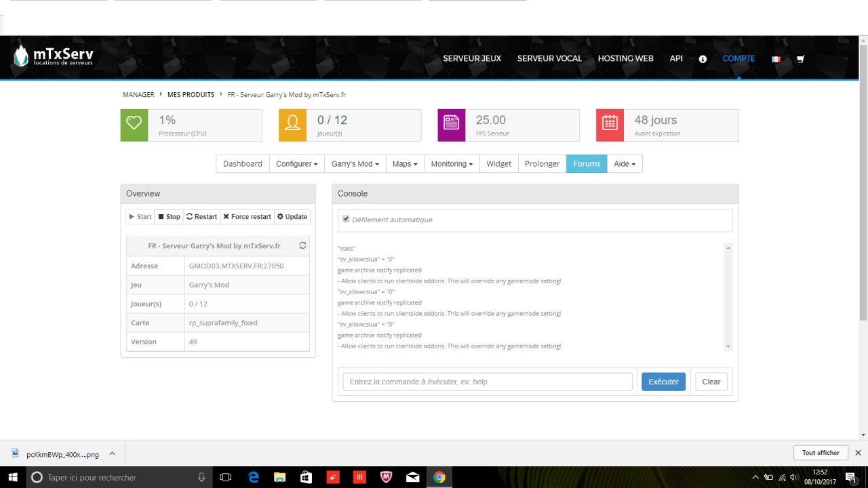Go to SERVEUR JEUX menu
This screenshot has height=488, width=868.
point(472,59)
